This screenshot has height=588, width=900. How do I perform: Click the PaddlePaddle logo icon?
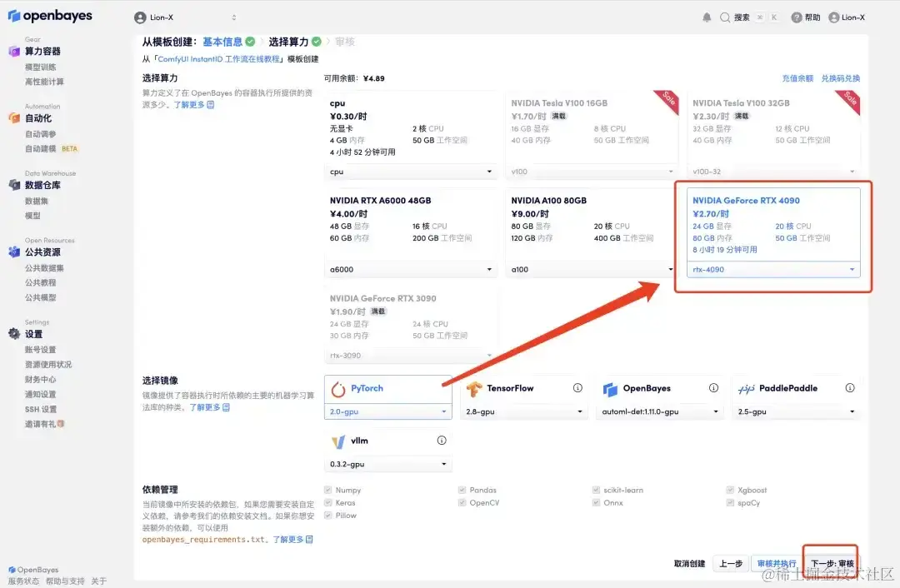746,390
